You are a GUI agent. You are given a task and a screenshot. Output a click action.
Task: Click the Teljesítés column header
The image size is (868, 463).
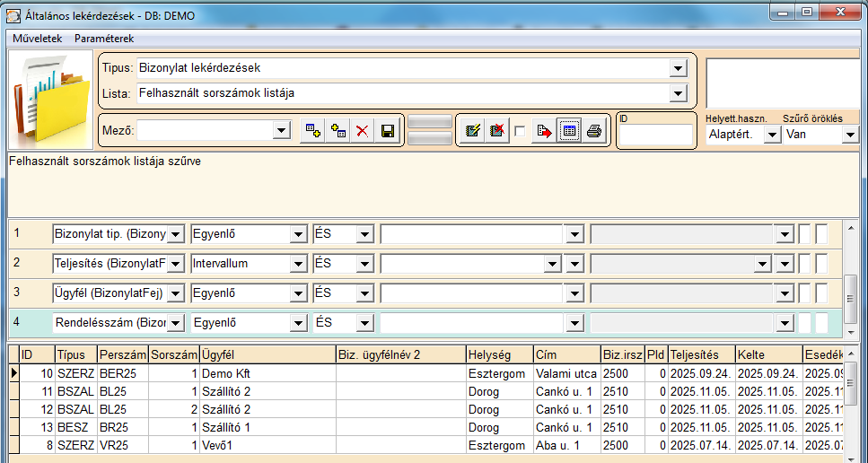701,354
